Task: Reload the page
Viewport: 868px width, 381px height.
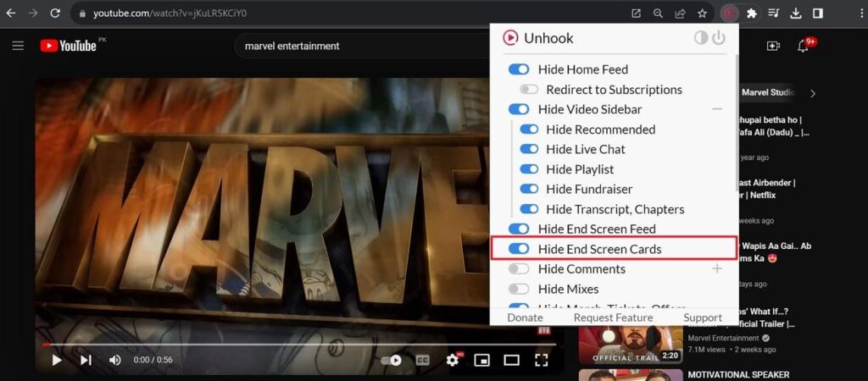Action: pyautogui.click(x=55, y=14)
